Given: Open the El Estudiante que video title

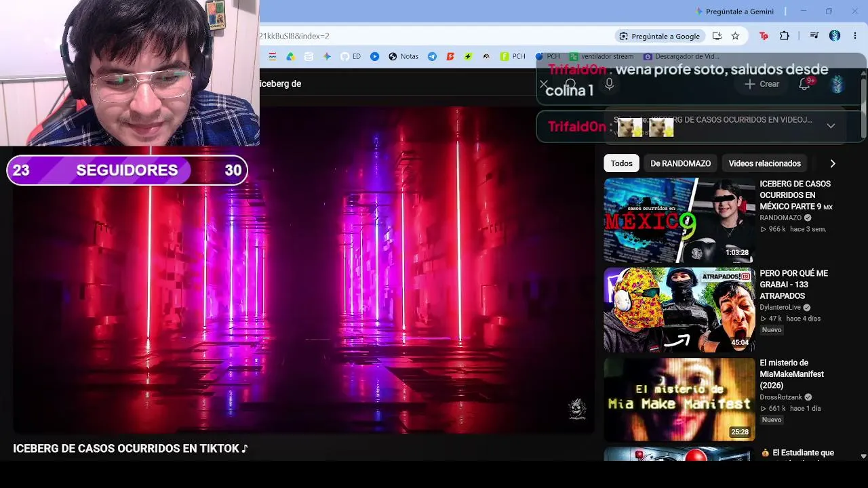Looking at the screenshot, I should [803, 453].
